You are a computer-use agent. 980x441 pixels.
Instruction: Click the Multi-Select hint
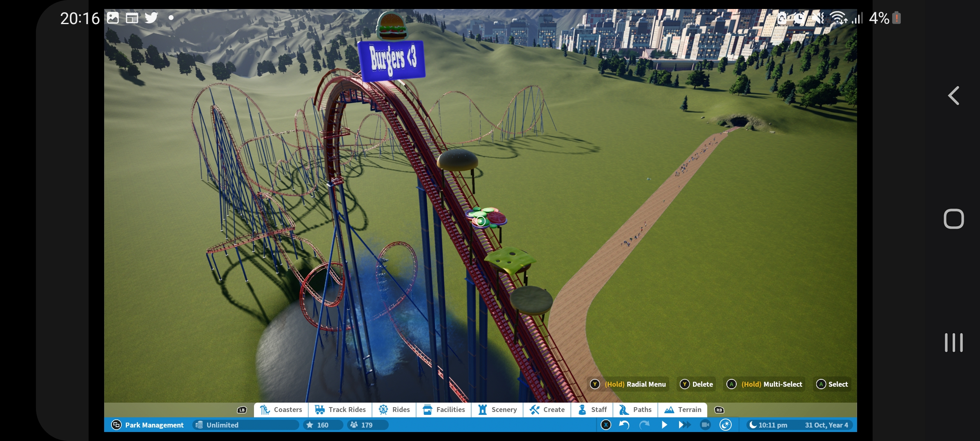coord(764,384)
